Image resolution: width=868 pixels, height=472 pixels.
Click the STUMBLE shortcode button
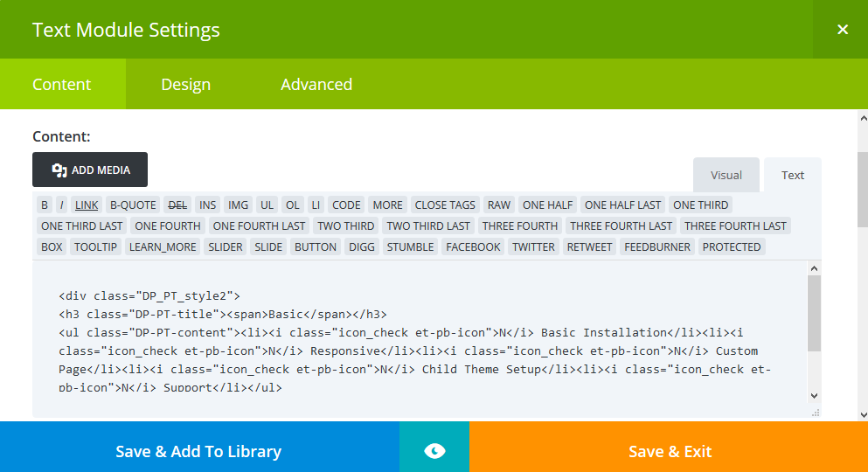pos(410,246)
